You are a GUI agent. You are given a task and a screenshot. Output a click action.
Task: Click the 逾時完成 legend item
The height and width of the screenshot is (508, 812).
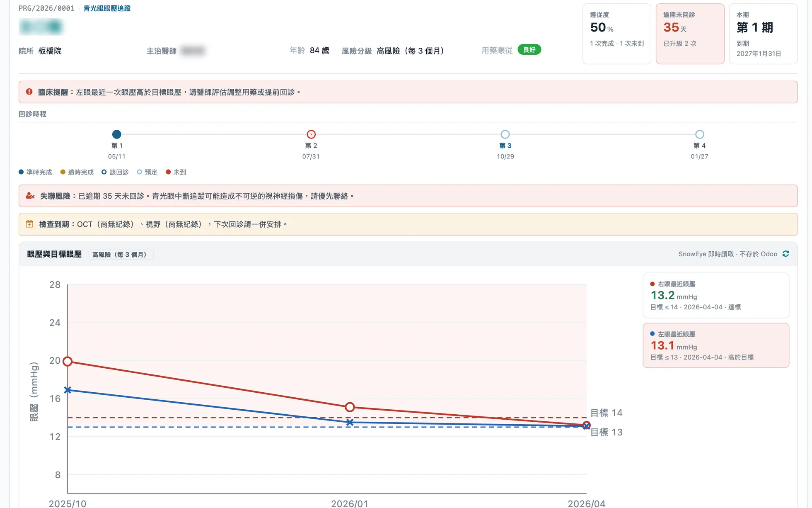coord(77,172)
